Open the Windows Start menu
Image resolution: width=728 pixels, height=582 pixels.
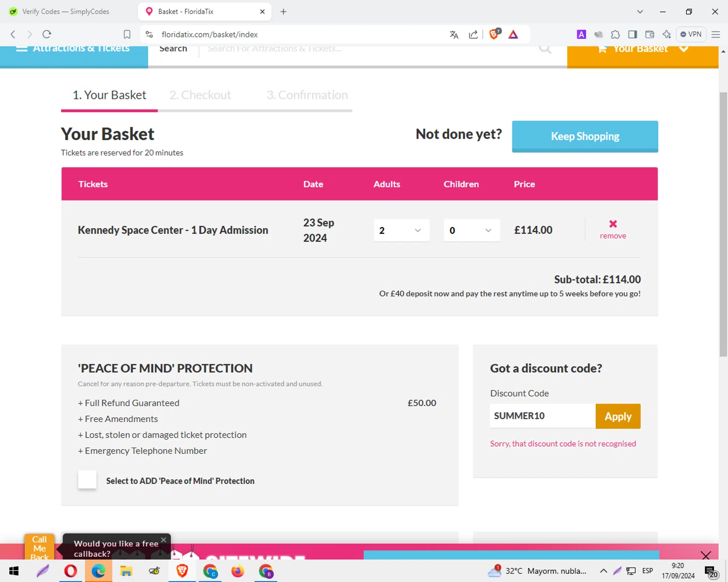click(x=14, y=571)
